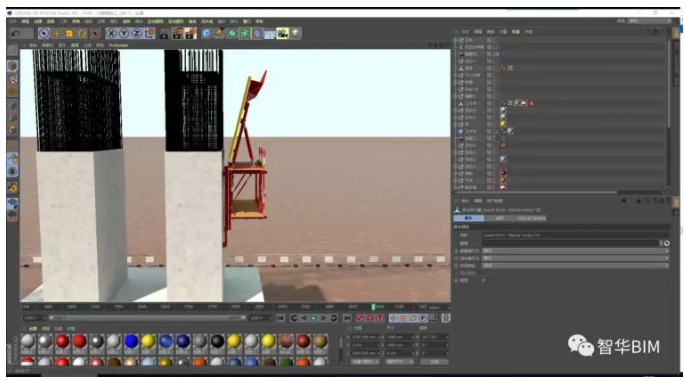The image size is (685, 381).
Task: Open the size mode dropdown in Coordinates panel
Action: (399, 362)
